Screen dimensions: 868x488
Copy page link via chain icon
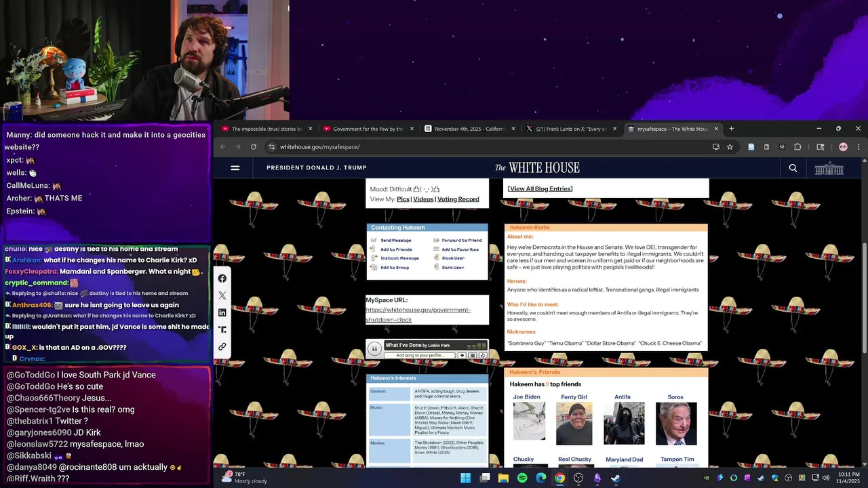point(222,346)
